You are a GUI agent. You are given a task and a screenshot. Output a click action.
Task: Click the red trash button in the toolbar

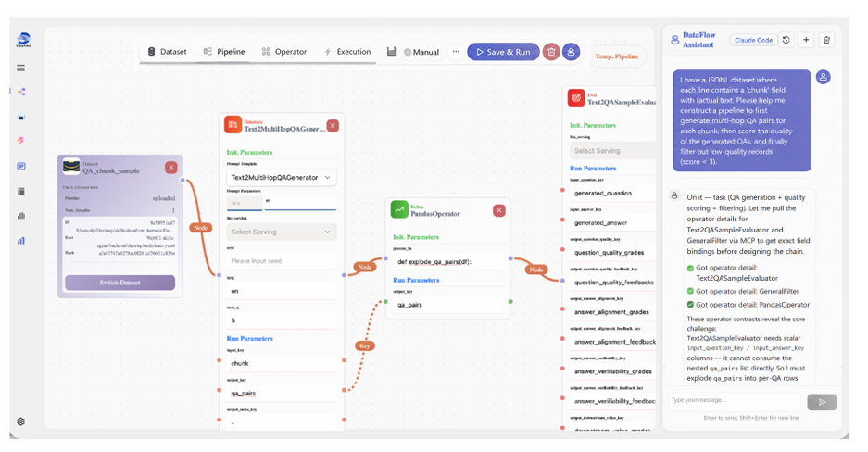tap(551, 52)
